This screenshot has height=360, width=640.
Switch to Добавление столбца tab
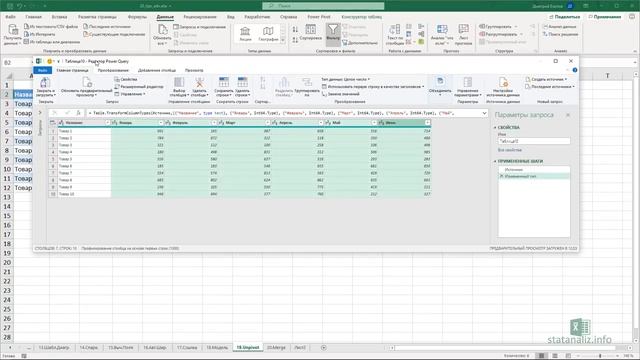point(157,70)
